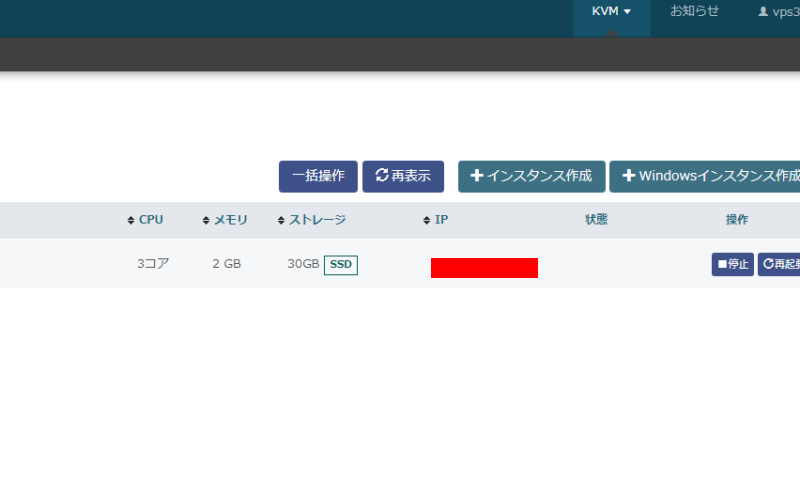The width and height of the screenshot is (800, 497).
Task: Click the refresh icon in 再表示
Action: pyautogui.click(x=381, y=176)
